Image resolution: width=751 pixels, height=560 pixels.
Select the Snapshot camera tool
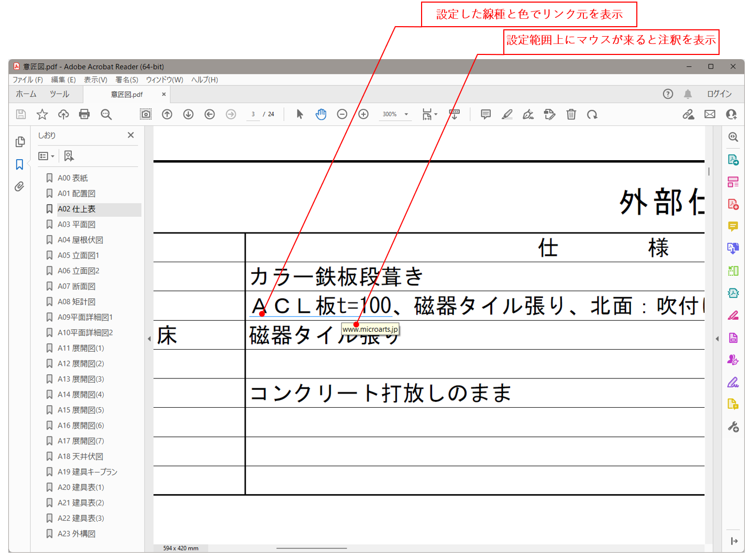point(146,114)
